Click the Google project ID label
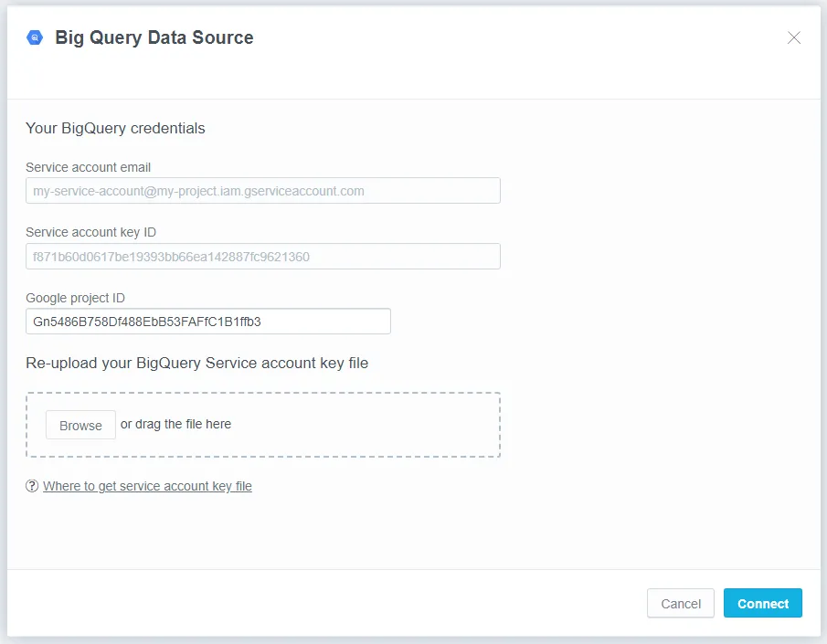The image size is (827, 644). pyautogui.click(x=75, y=297)
